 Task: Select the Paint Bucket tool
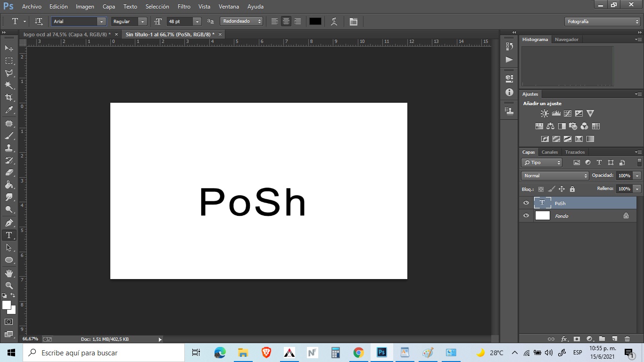tap(9, 184)
